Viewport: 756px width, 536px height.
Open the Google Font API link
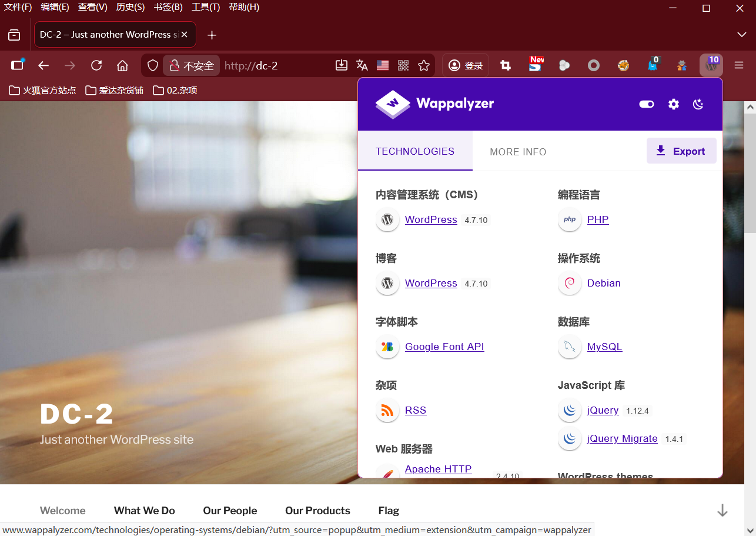coord(444,347)
